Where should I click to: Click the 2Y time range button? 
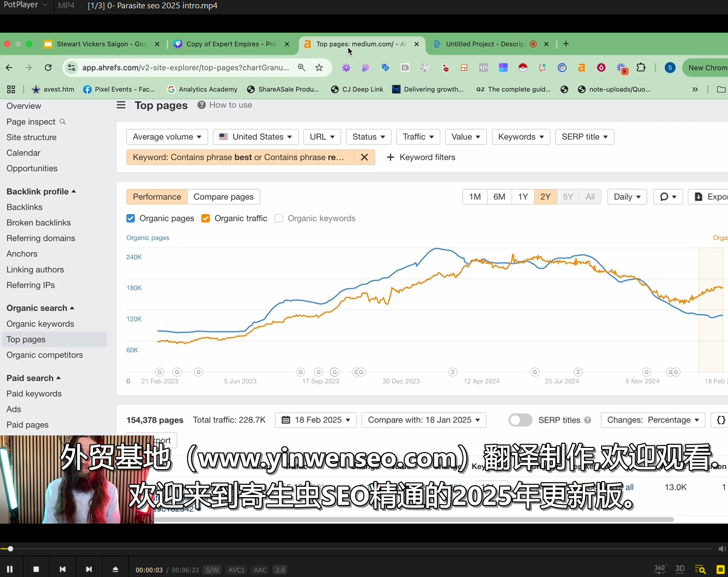coord(545,196)
